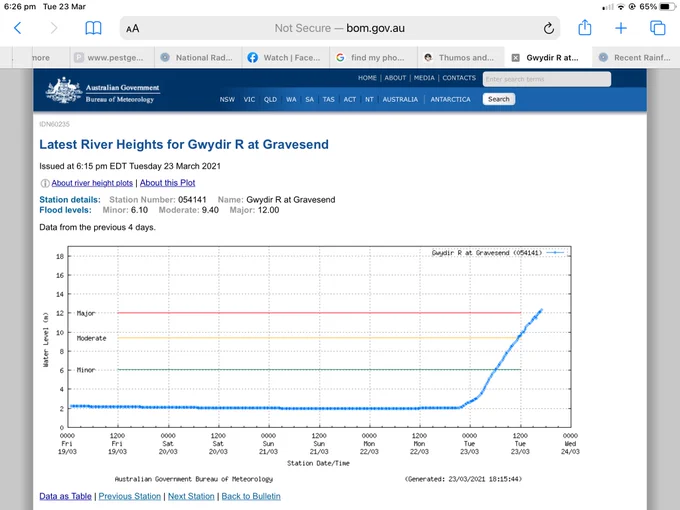The width and height of the screenshot is (680, 510).
Task: Click the info icon beside About river height plots
Action: tap(45, 183)
